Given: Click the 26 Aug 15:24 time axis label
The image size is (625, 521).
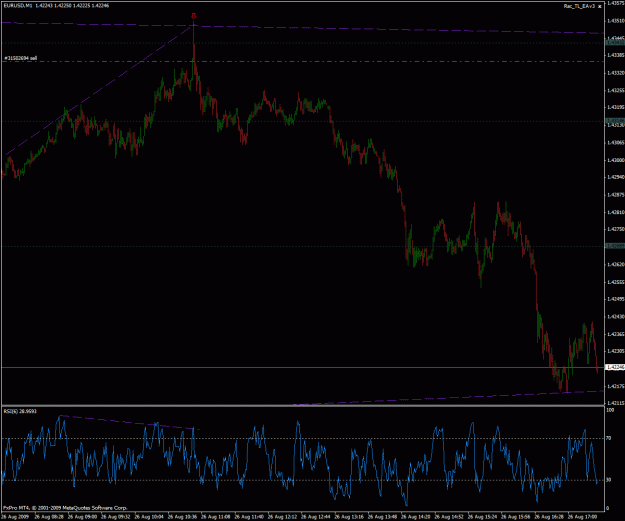Looking at the screenshot, I should [483, 517].
